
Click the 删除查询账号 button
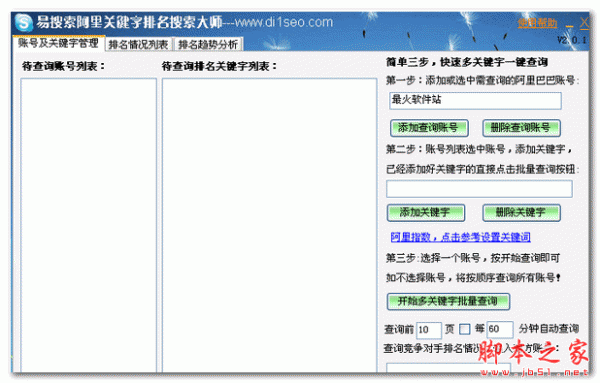click(521, 128)
